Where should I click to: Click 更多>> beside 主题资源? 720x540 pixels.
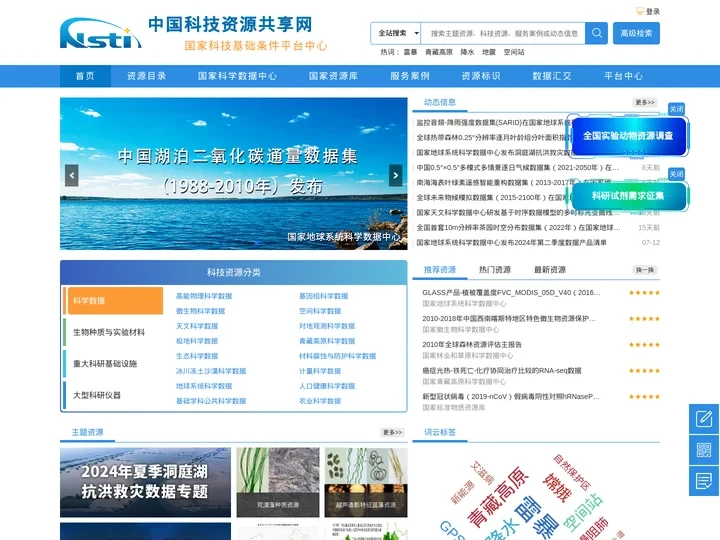tap(393, 433)
